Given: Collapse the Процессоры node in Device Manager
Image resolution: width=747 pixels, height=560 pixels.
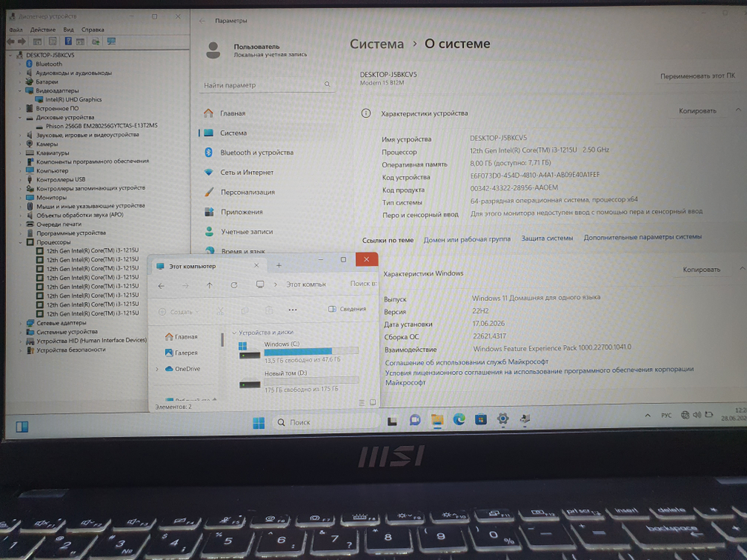Looking at the screenshot, I should click(x=20, y=242).
